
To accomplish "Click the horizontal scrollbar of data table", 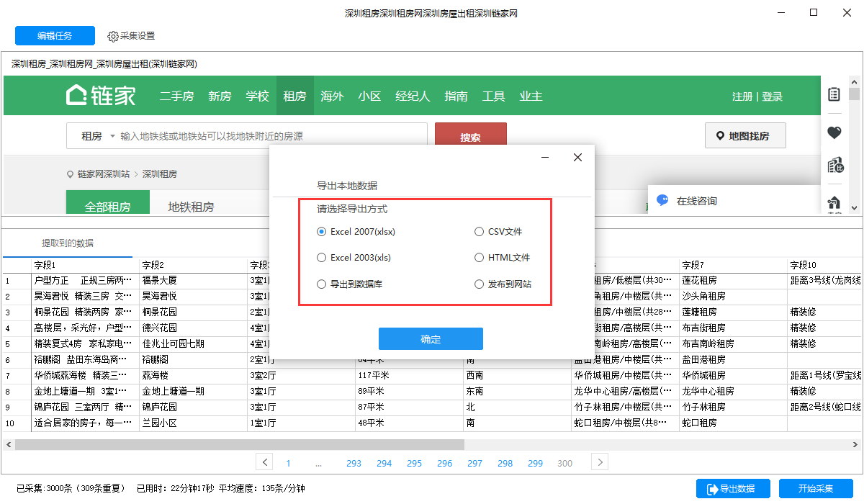I will click(240, 445).
